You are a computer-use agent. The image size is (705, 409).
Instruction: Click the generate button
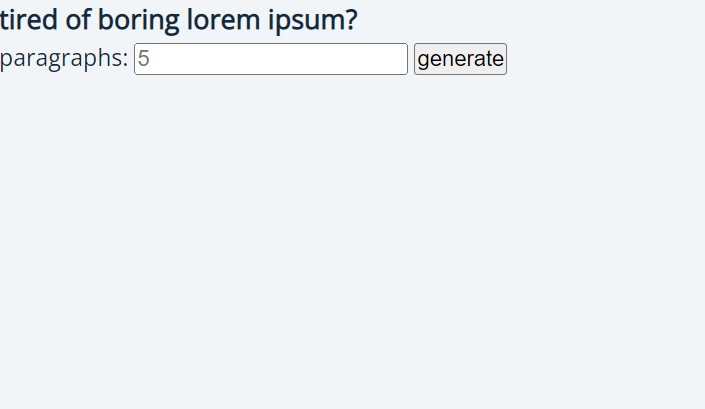pyautogui.click(x=460, y=59)
